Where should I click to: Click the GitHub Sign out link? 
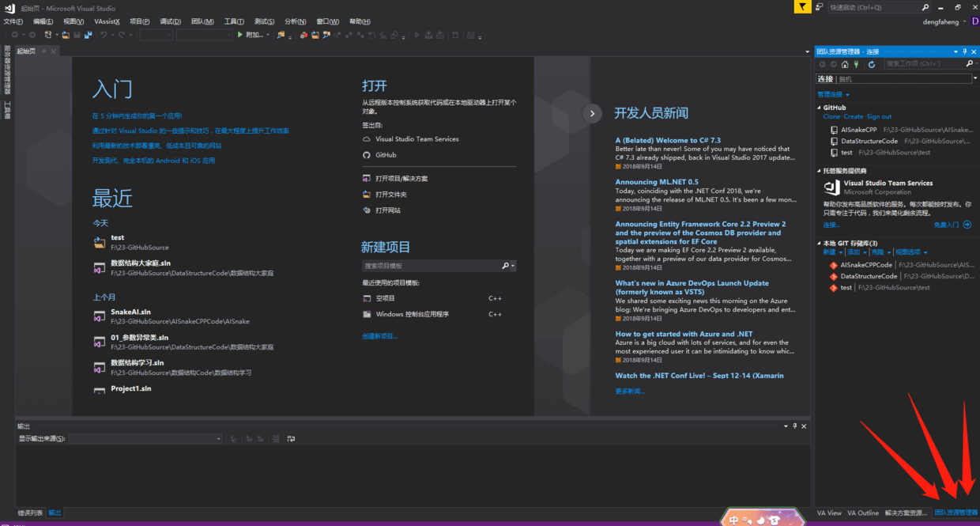(879, 116)
